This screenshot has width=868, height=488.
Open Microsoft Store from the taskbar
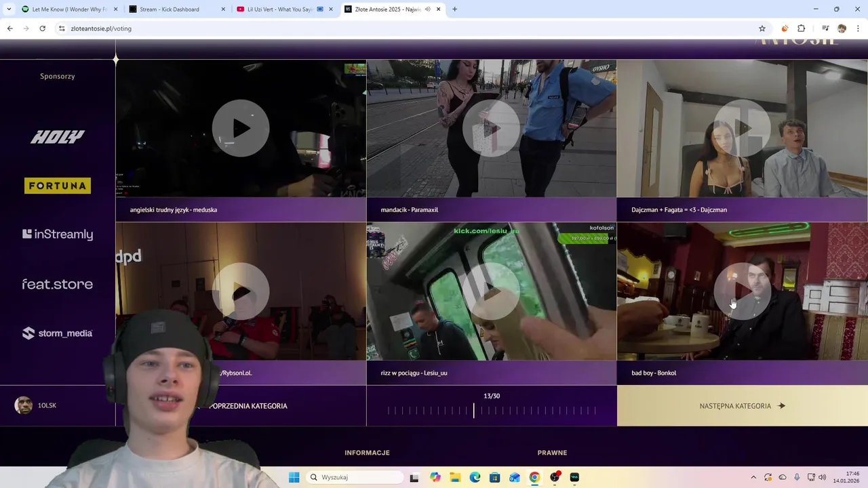(494, 477)
